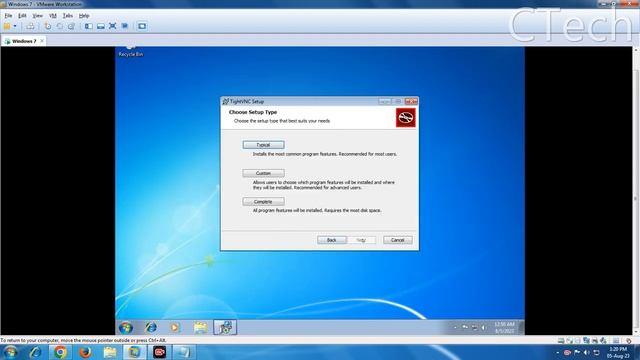
Task: Open the screen recorder on host taskbar
Action: (160, 352)
